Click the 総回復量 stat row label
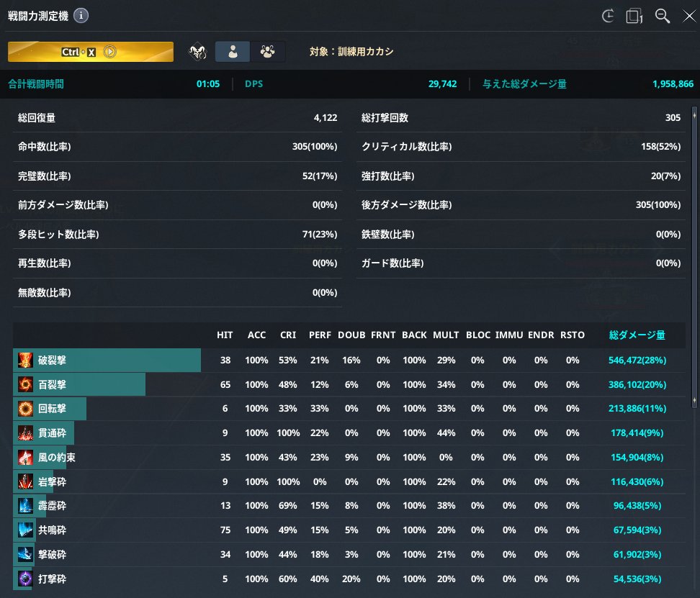 point(37,118)
